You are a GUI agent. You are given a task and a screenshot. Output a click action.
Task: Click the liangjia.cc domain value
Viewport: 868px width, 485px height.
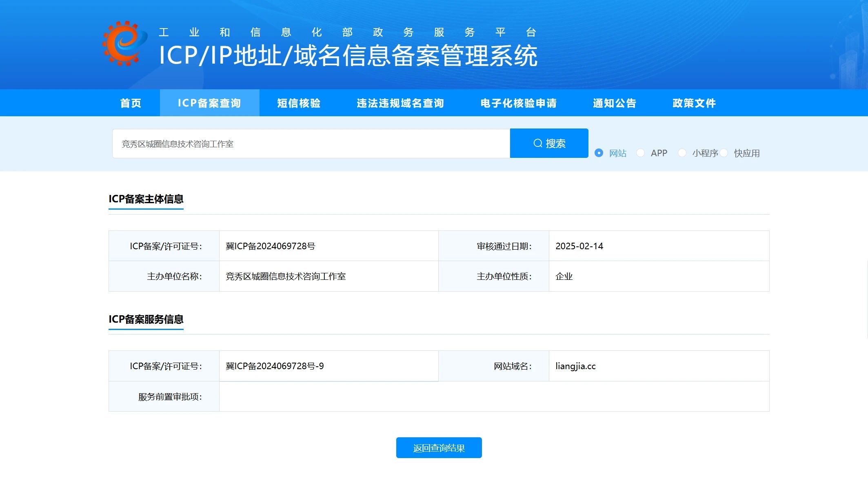coord(575,366)
